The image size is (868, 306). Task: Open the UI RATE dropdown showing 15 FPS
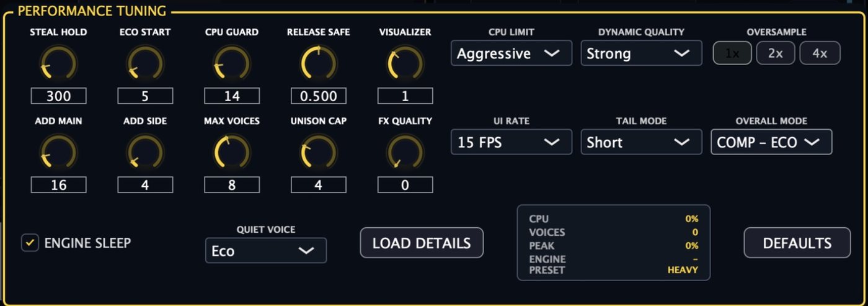pyautogui.click(x=511, y=142)
